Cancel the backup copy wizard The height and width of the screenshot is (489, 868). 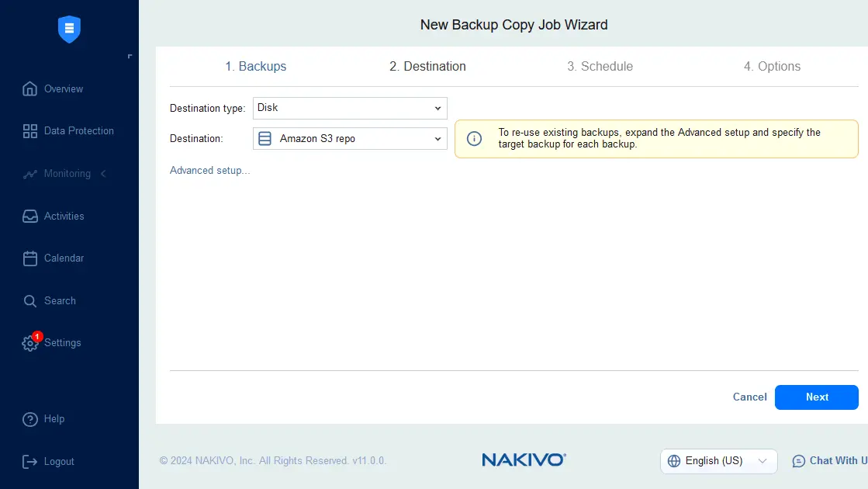click(749, 397)
